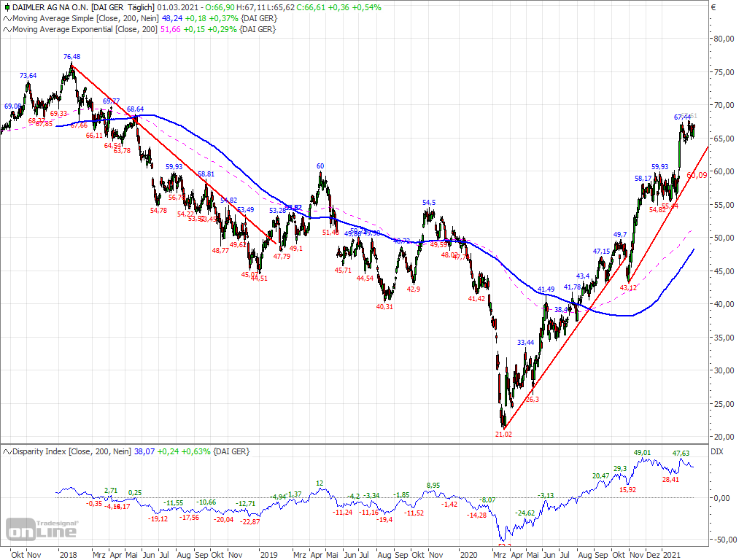
Task: Click the 33,44 high label
Action: point(525,343)
